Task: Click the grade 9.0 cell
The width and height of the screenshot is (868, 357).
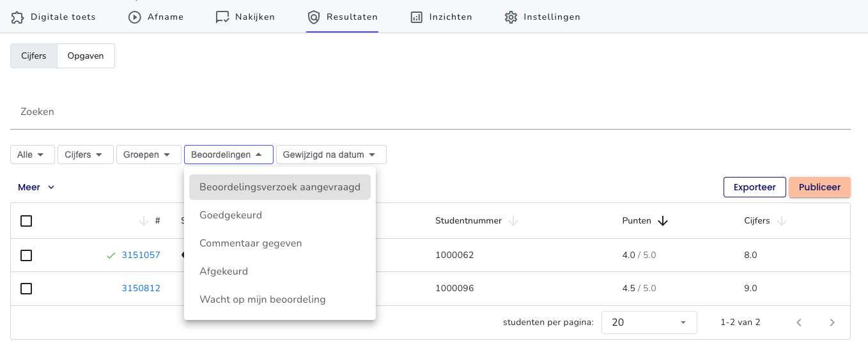Action: (x=750, y=289)
